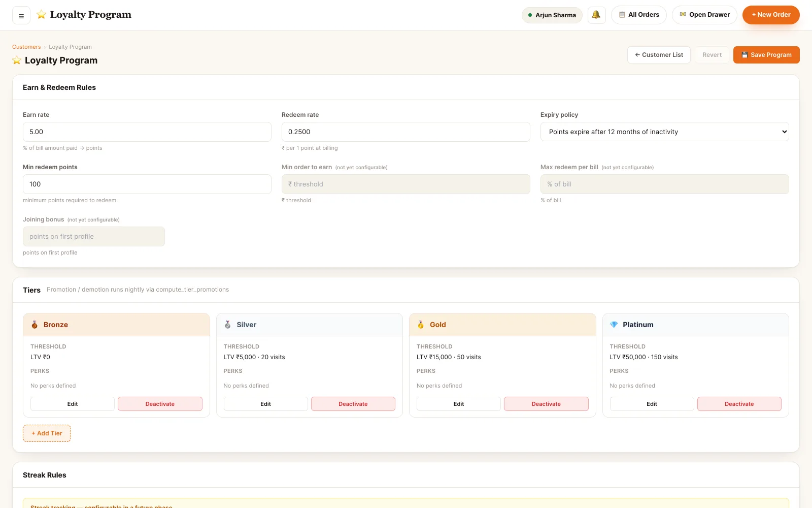812x508 pixels.
Task: Go back to Customer List
Action: [x=659, y=55]
